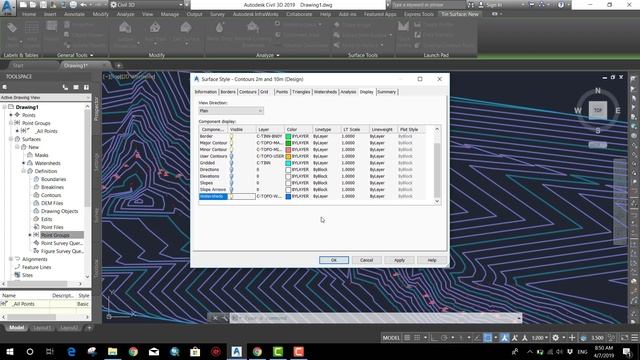Screen dimensions: 640x360
Task: Open the Prospector vertical tab
Action: pyautogui.click(x=97, y=109)
